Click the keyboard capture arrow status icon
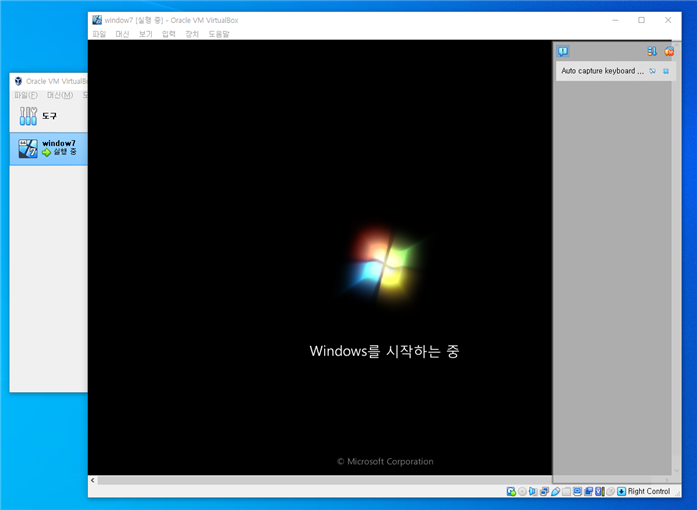Screen dimensions: 697x510 (x=621, y=491)
